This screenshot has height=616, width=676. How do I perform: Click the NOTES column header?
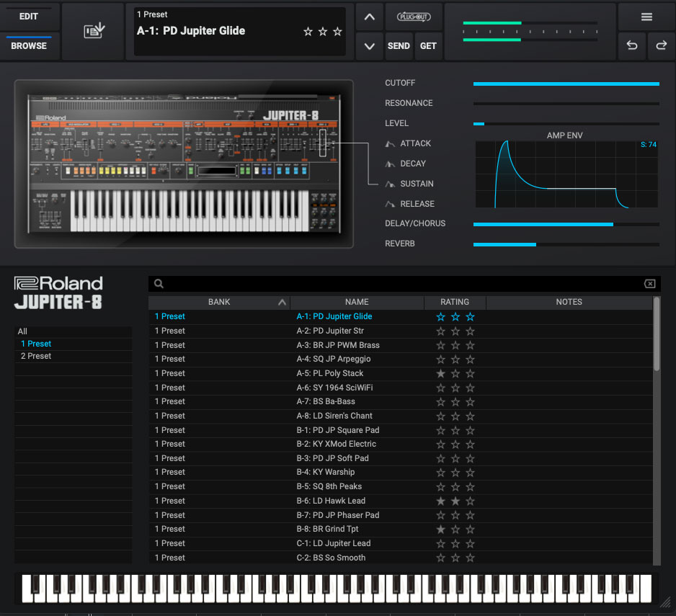[x=569, y=302]
